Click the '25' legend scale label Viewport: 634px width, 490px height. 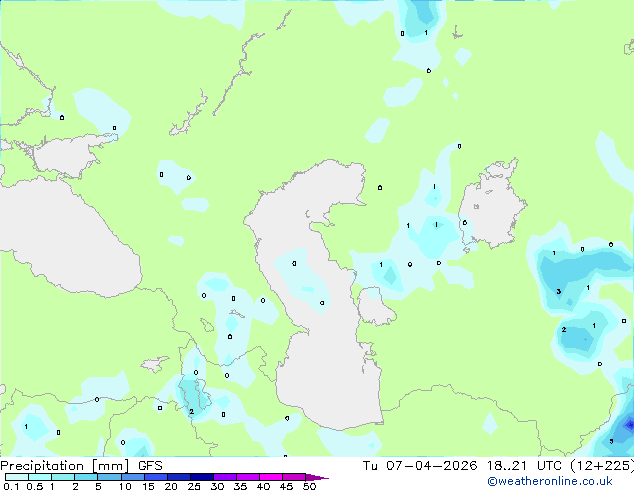(194, 486)
